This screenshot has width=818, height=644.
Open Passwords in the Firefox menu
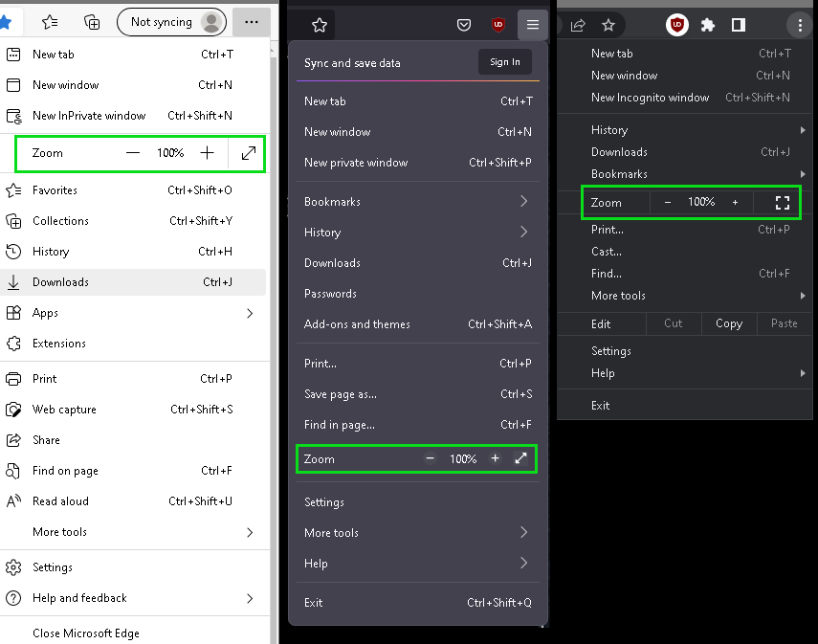417,294
